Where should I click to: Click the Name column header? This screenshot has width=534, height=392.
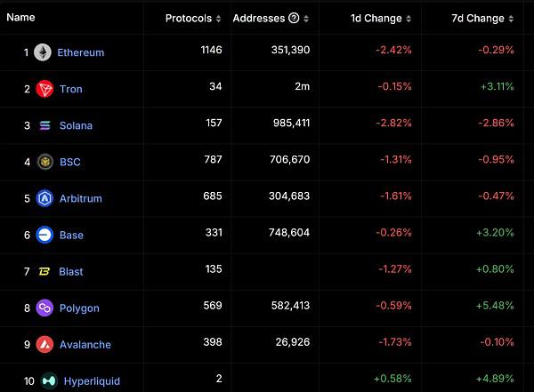20,18
